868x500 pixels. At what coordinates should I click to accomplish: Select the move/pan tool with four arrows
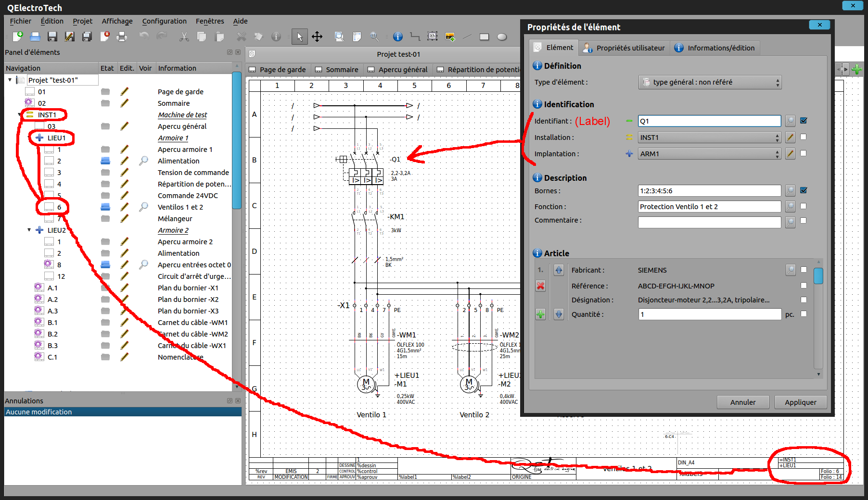[x=317, y=37]
